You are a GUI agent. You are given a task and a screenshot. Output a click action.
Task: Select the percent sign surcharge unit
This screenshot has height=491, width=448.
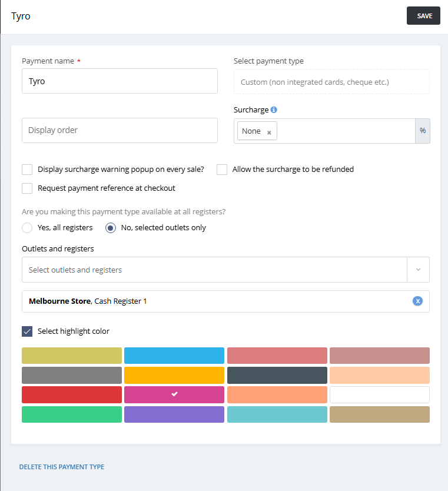point(422,131)
